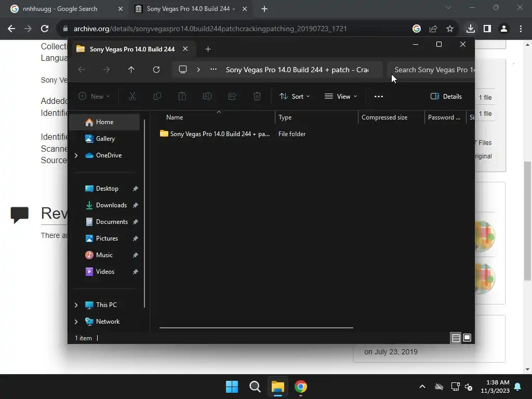Open taskbar Search

[255, 387]
